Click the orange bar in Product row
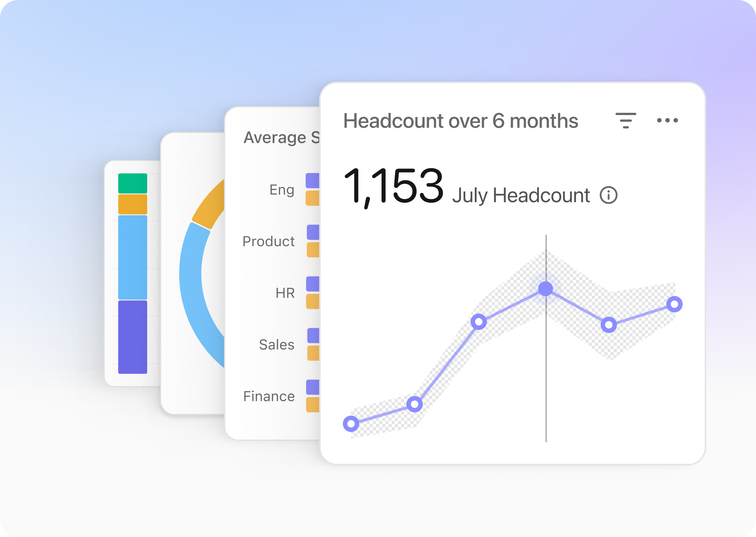756x537 pixels. pyautogui.click(x=313, y=250)
